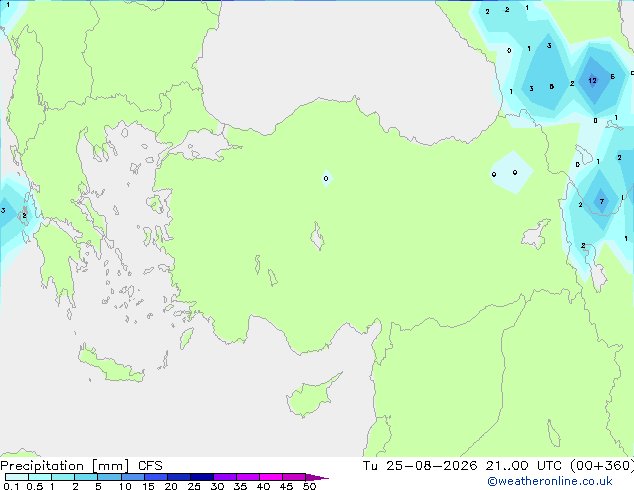Click the legend label '15'
Viewport: 634px width, 490px height.
click(148, 486)
